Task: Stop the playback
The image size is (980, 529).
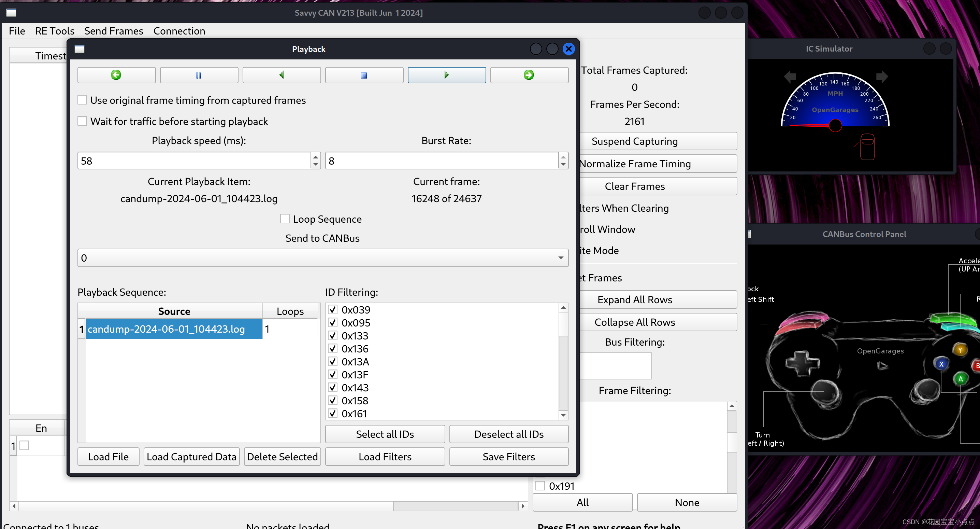Action: 364,75
